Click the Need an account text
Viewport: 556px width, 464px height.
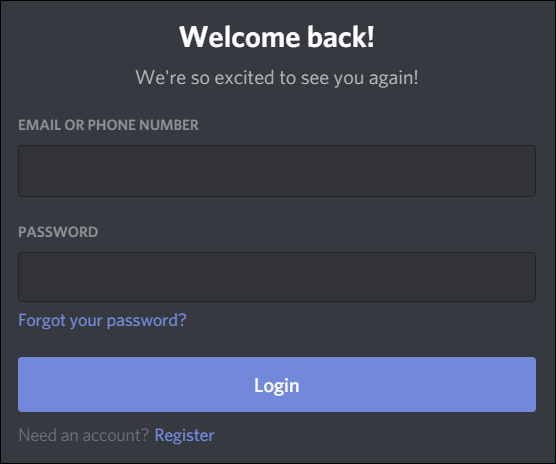point(83,435)
